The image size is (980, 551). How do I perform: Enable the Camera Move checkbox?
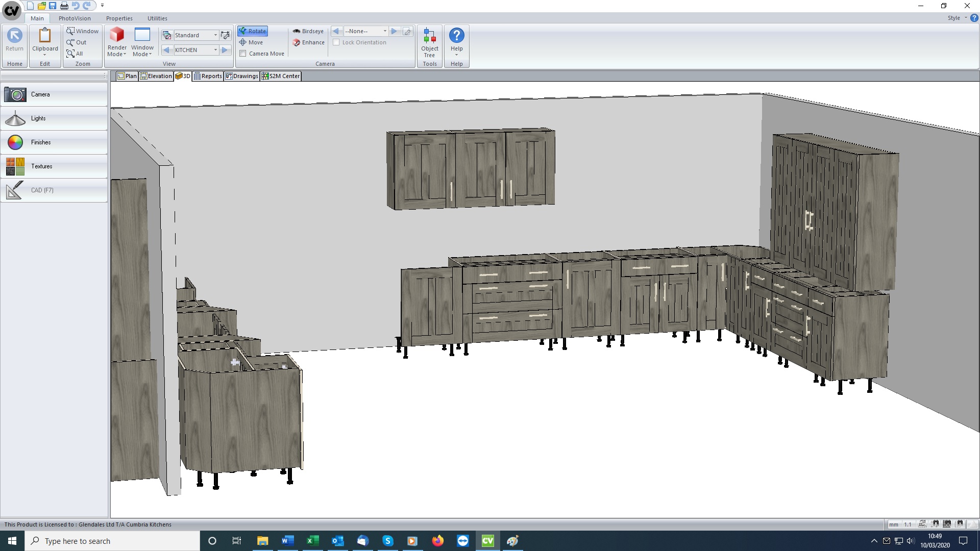coord(243,54)
